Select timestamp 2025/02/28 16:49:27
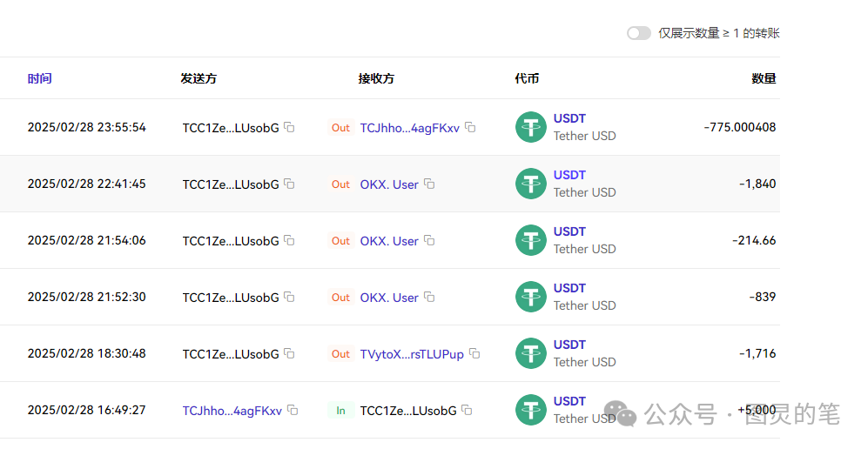The width and height of the screenshot is (868, 449). (x=87, y=410)
